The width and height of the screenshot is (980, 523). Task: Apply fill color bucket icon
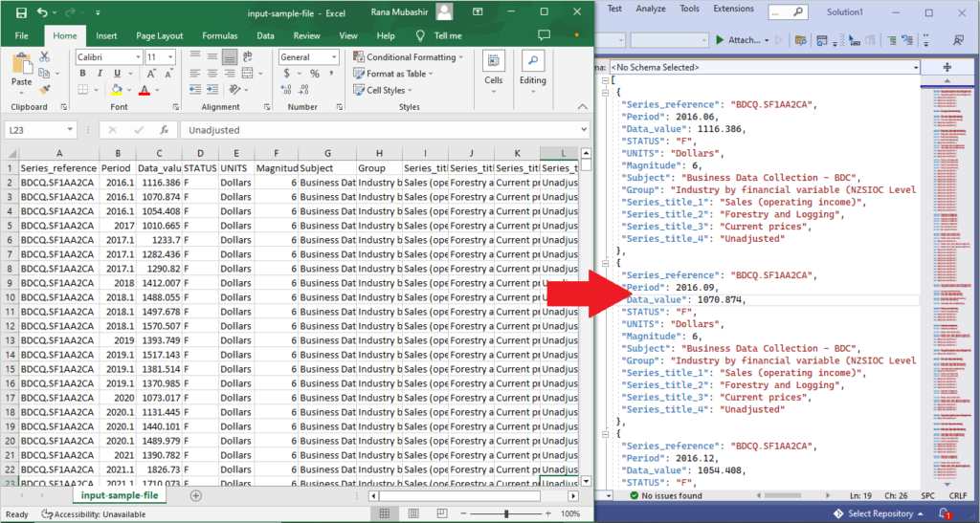(x=116, y=90)
